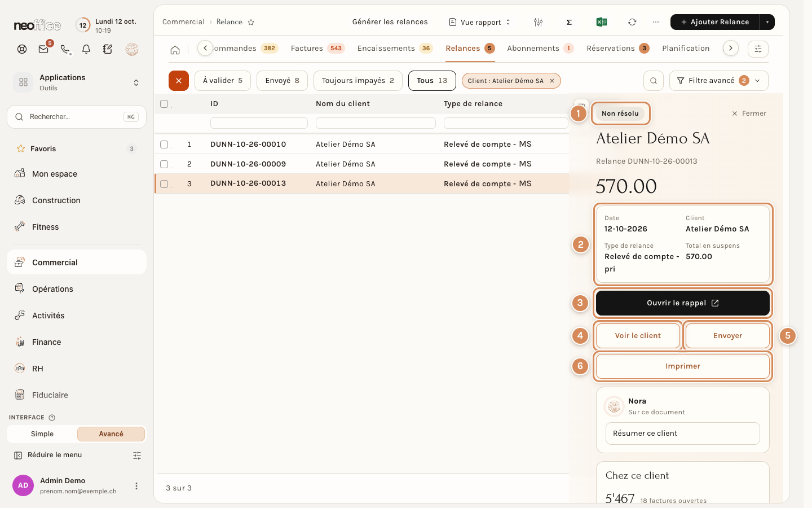Open the three-dot more options in toolbar
The image size is (812, 508).
click(x=655, y=22)
